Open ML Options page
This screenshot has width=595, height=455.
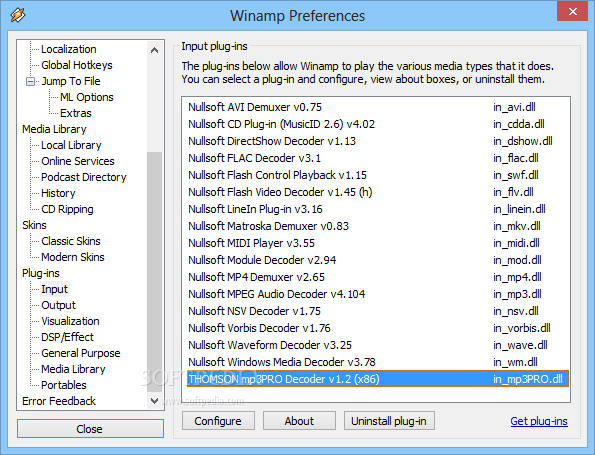pyautogui.click(x=87, y=97)
